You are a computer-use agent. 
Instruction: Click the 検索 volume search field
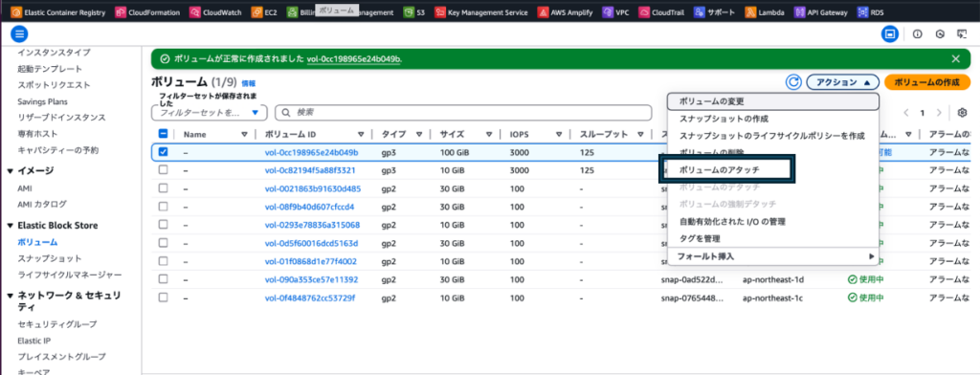coord(464,113)
